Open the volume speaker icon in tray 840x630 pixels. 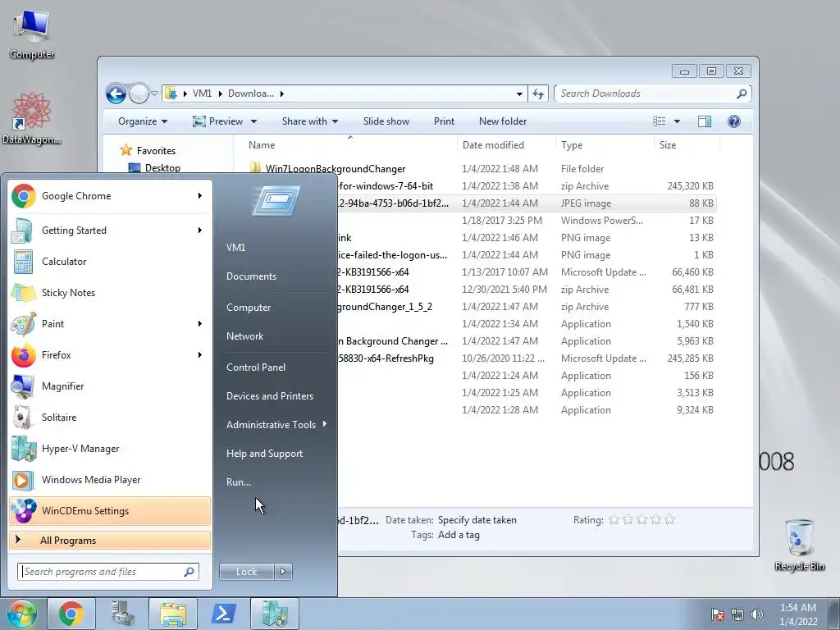click(757, 614)
